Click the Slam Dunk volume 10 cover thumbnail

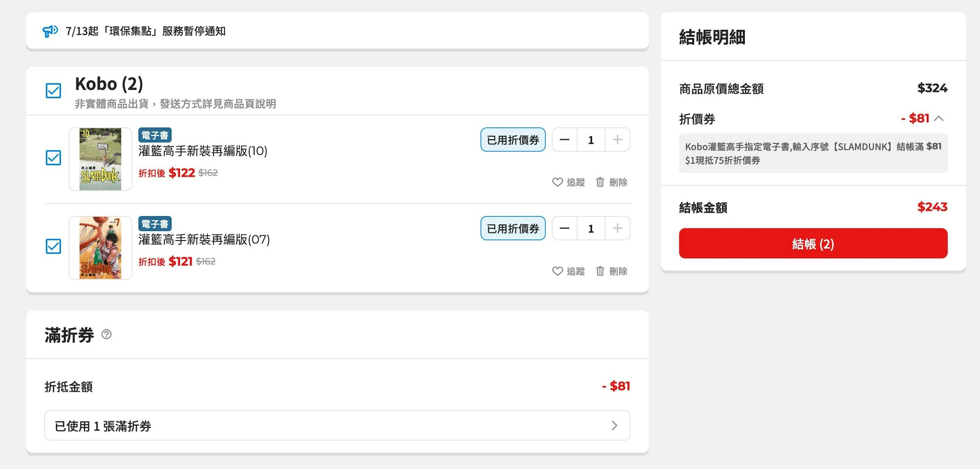100,159
